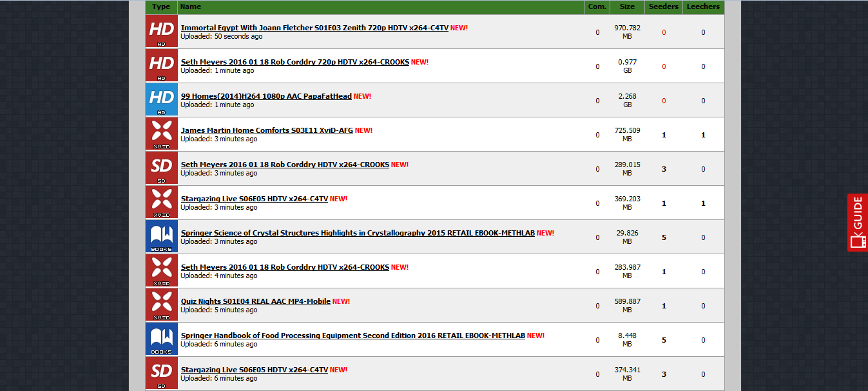The width and height of the screenshot is (868, 391).
Task: Click the Type column header
Action: point(161,6)
